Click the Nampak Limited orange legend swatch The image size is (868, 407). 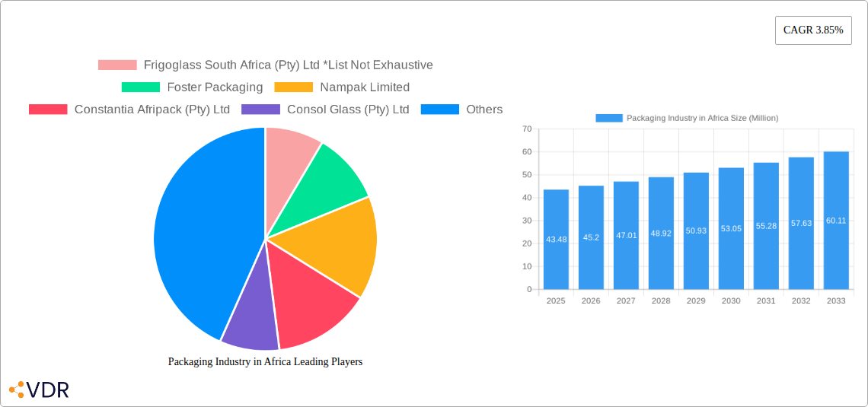(293, 87)
